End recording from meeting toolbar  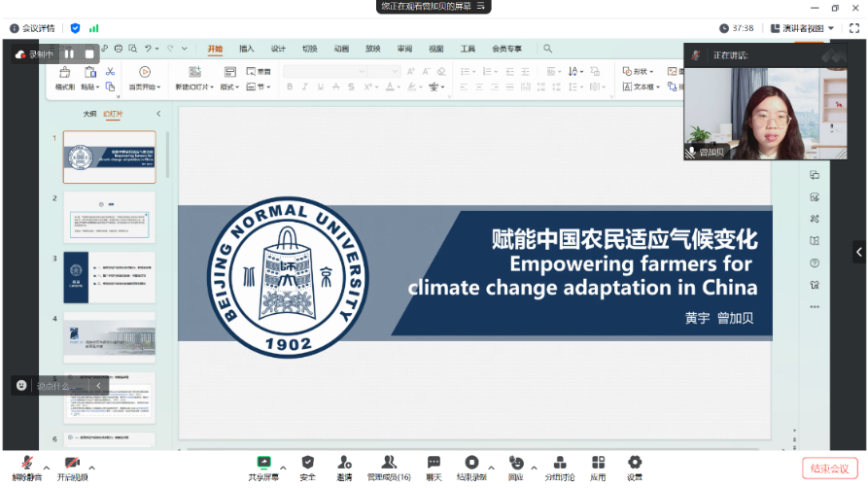coord(471,468)
